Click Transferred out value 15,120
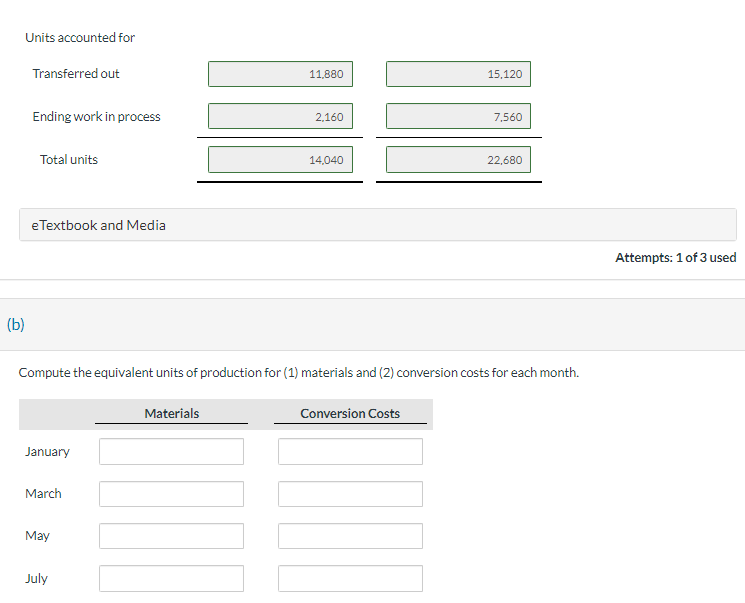The height and width of the screenshot is (603, 745). coord(458,74)
